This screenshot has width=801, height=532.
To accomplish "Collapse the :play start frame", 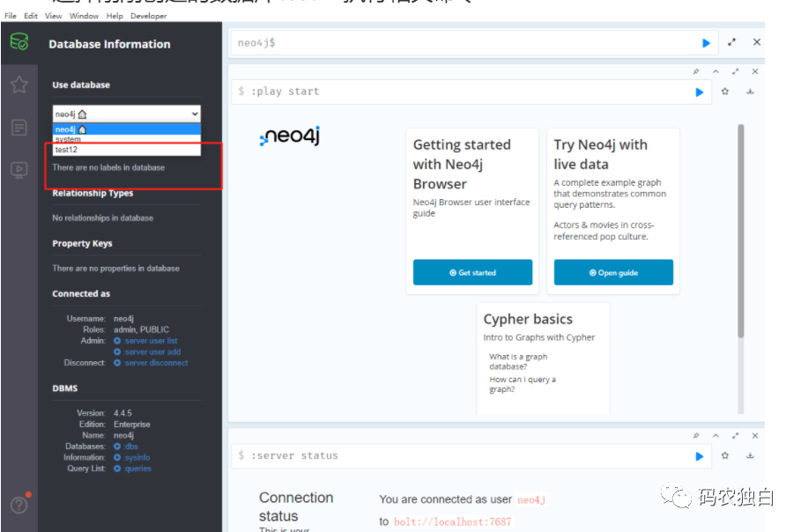I will [716, 71].
